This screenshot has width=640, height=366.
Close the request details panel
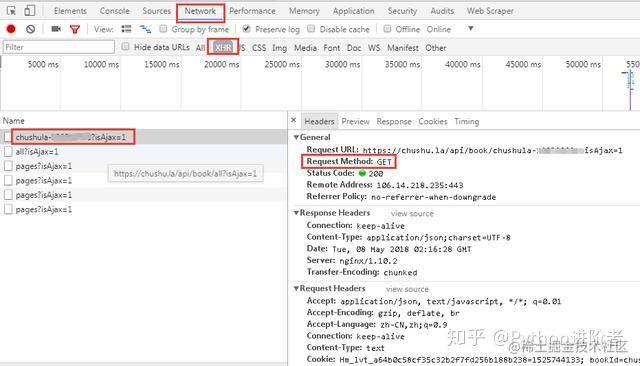coord(293,120)
